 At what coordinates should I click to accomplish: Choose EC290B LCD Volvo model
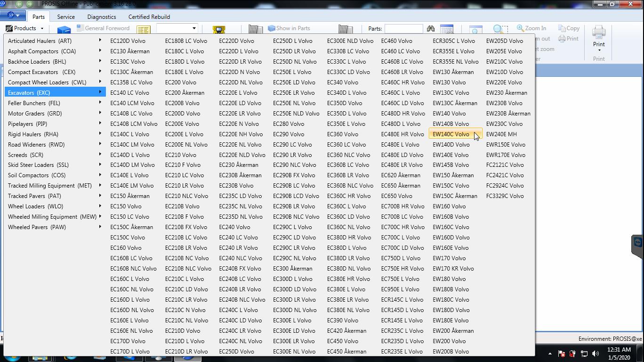pos(296,196)
